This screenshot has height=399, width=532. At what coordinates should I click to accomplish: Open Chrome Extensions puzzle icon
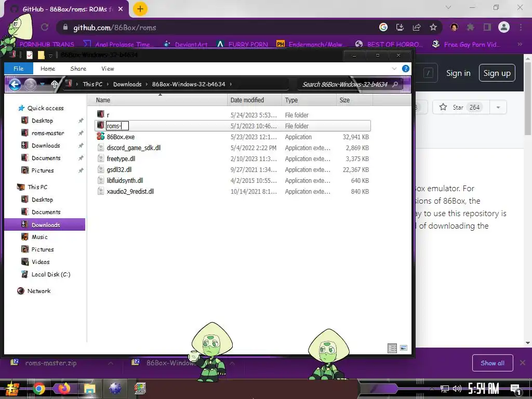pos(470,28)
